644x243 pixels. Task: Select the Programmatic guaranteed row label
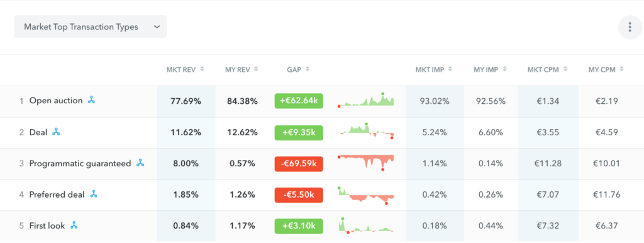80,164
